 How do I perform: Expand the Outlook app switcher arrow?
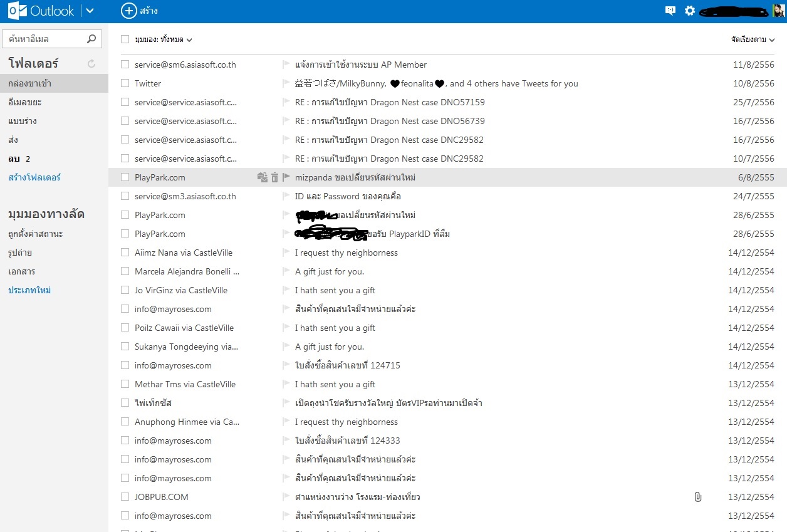pyautogui.click(x=90, y=11)
